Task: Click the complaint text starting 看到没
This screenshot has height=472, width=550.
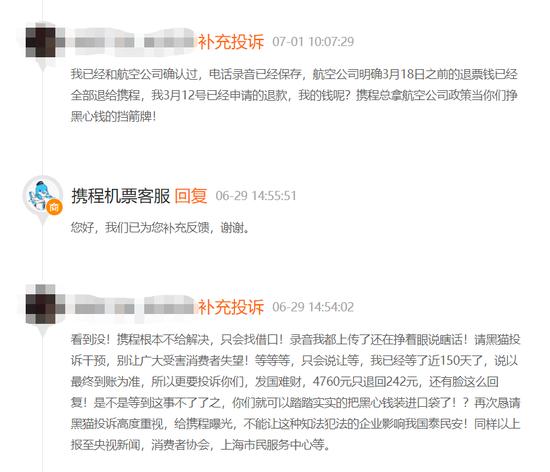Action: click(295, 392)
